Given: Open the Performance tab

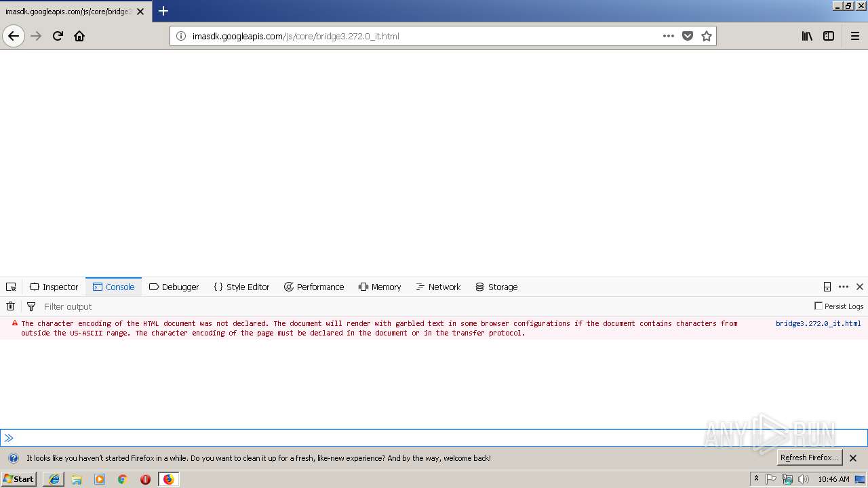Looking at the screenshot, I should (314, 287).
